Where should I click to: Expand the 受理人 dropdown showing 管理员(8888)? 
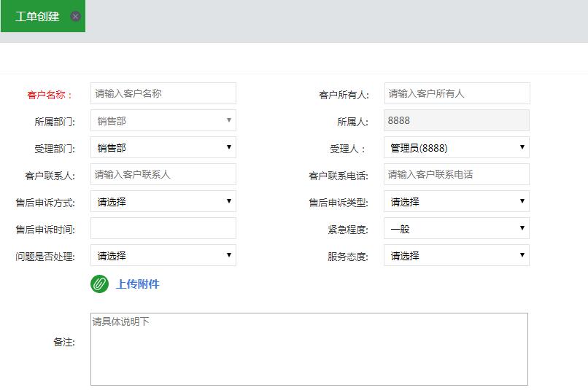[x=457, y=147]
